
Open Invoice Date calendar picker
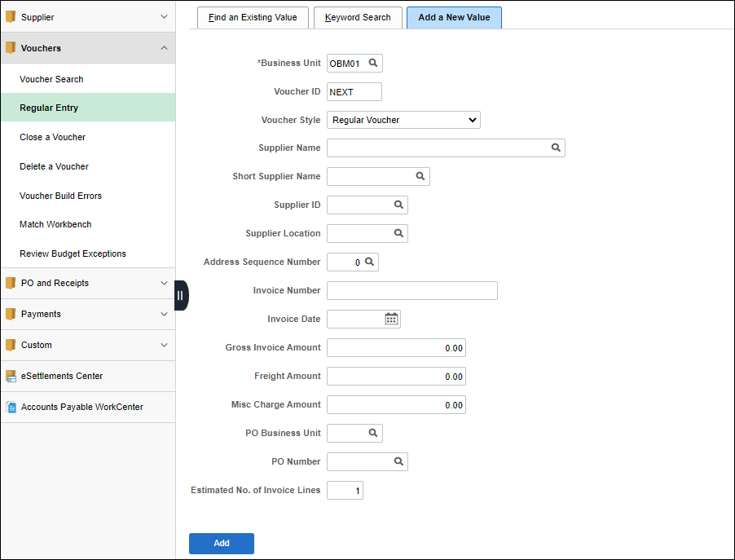coord(391,319)
